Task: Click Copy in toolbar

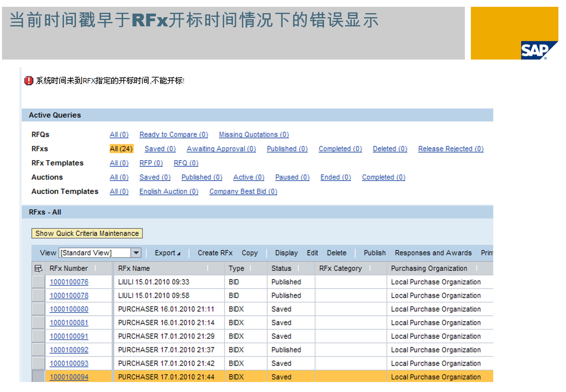Action: coord(250,253)
